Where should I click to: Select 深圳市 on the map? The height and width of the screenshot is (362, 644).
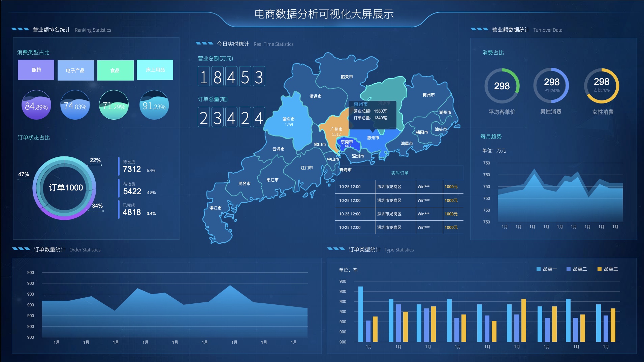[358, 156]
